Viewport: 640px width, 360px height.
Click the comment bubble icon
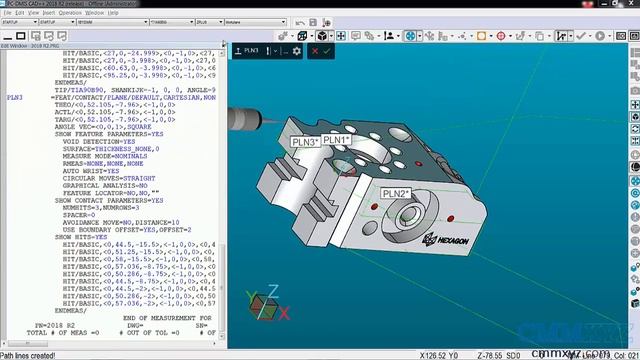pyautogui.click(x=356, y=36)
